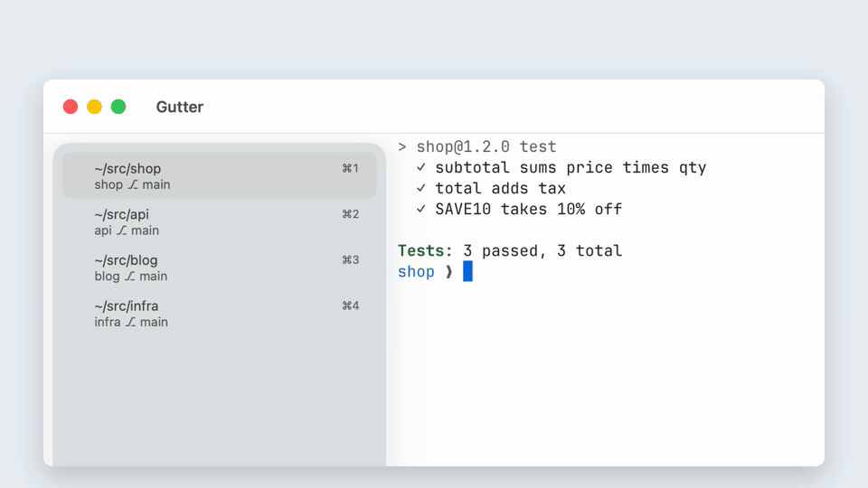Click the ⌘3 shortcut badge
This screenshot has width=868, height=488.
click(x=351, y=260)
